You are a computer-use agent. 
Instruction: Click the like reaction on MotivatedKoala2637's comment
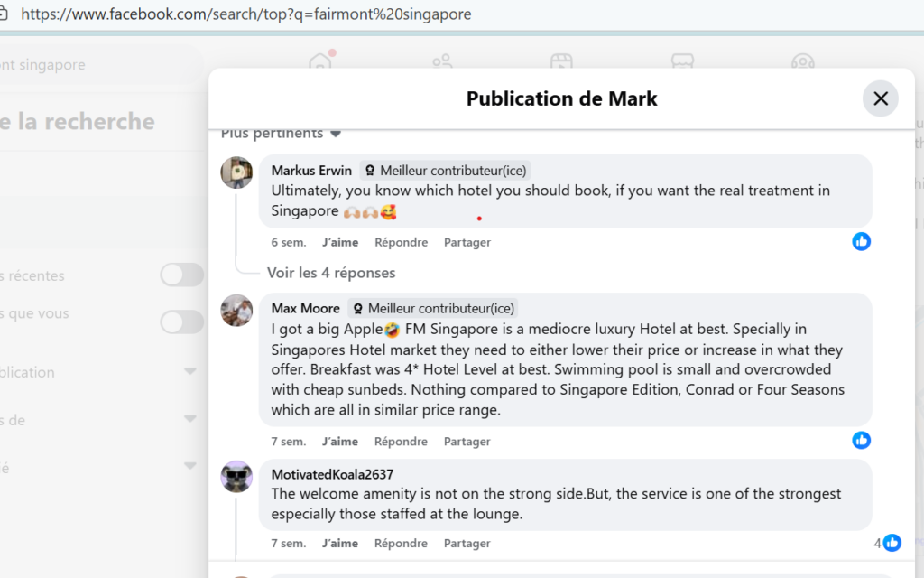click(x=892, y=543)
